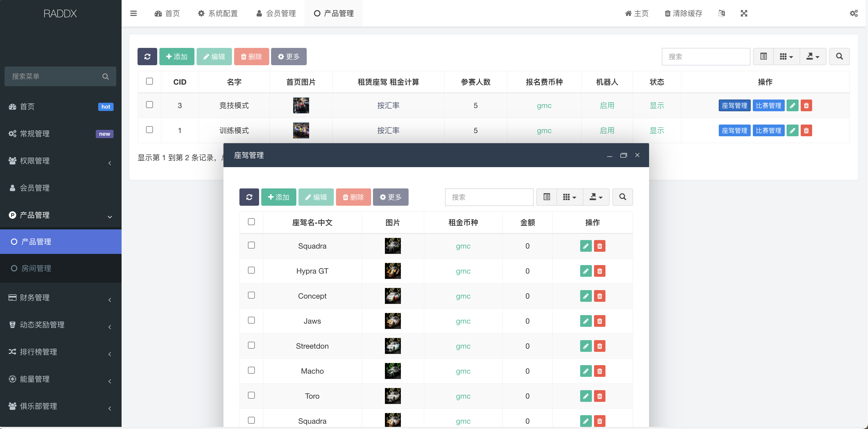
Task: Toggle the sidebar with the hamburger icon
Action: click(x=134, y=14)
